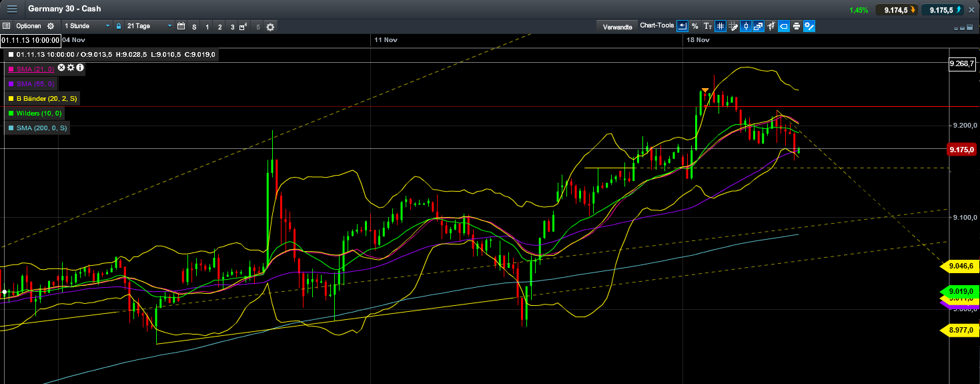Toggle the scroll-to-latest arrow tool

[x=682, y=27]
